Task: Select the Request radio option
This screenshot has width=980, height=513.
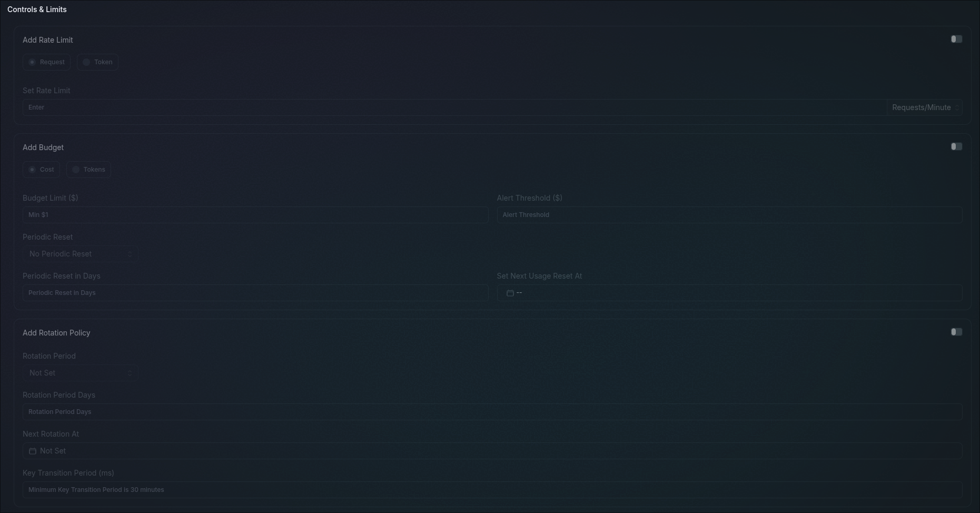Action: click(46, 62)
